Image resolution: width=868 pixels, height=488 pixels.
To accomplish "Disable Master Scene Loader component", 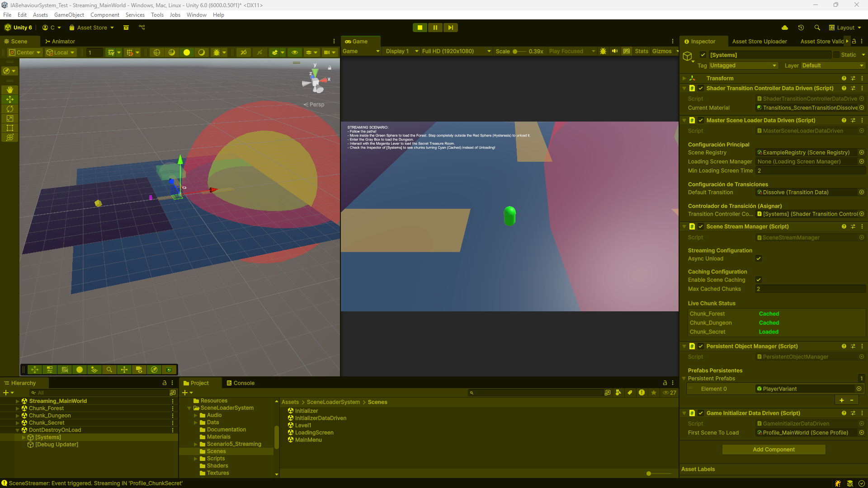I will click(x=701, y=120).
